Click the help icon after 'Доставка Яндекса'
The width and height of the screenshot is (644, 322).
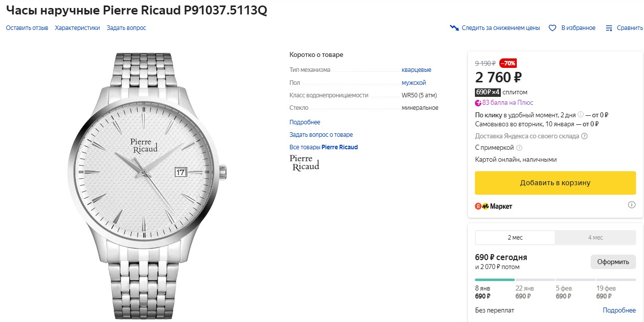click(585, 136)
